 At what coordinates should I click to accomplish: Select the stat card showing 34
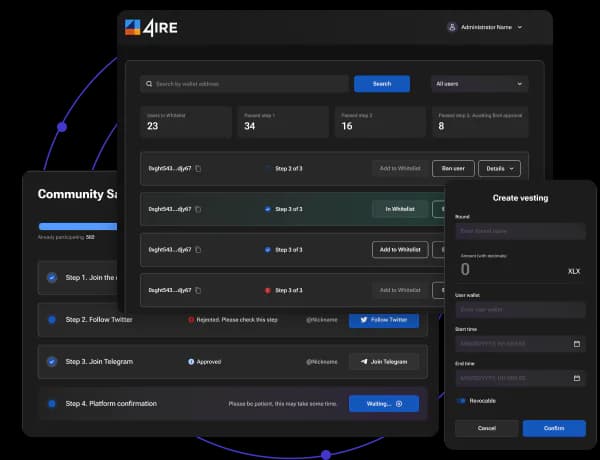coord(283,122)
